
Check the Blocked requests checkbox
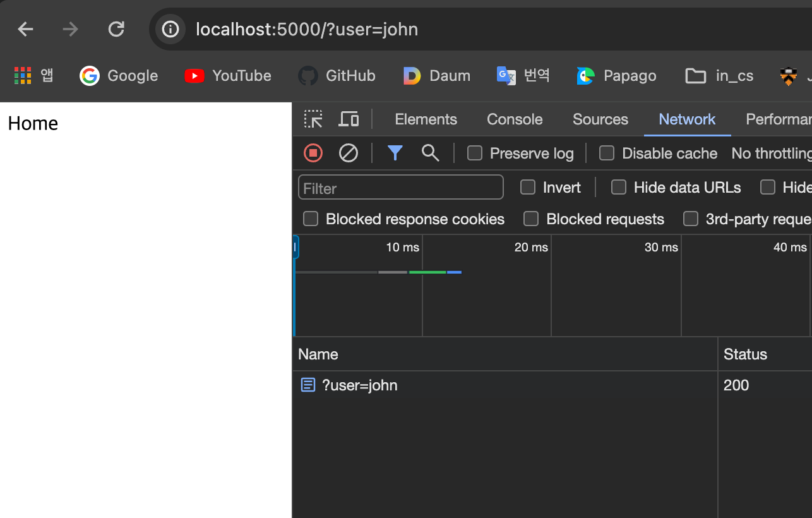pos(531,219)
